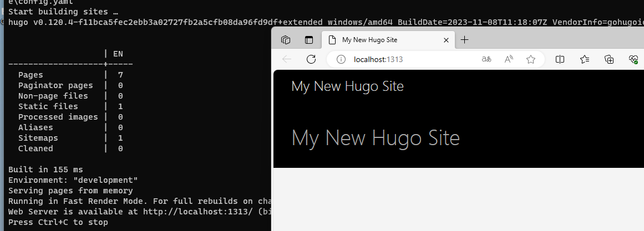Click the My New Hugo Site header link
The width and height of the screenshot is (644, 231).
tap(347, 86)
